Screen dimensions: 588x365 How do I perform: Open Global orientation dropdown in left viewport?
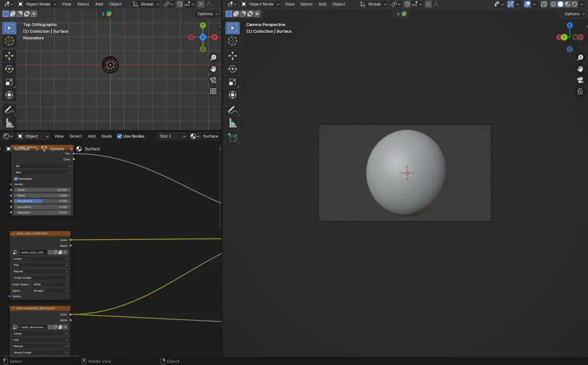[146, 4]
